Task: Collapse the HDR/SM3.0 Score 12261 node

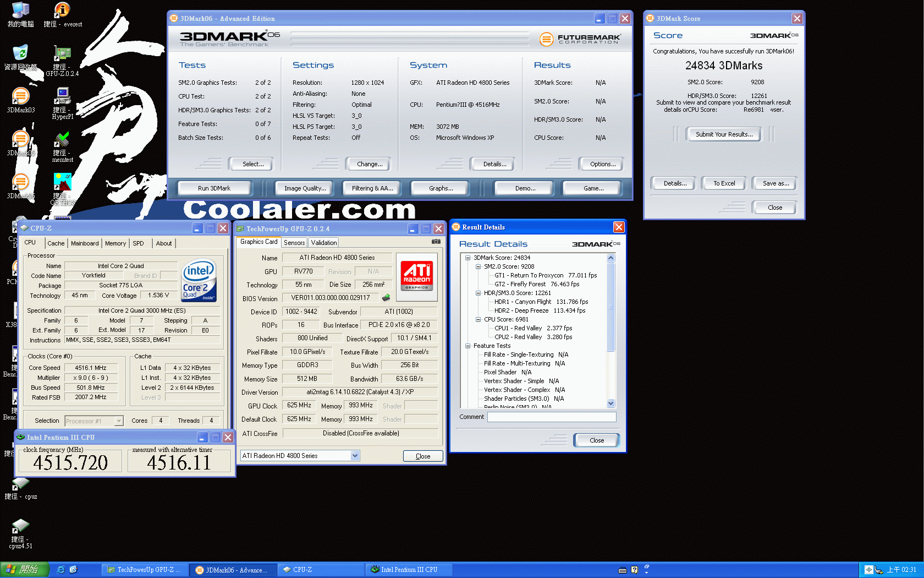Action: (x=478, y=293)
